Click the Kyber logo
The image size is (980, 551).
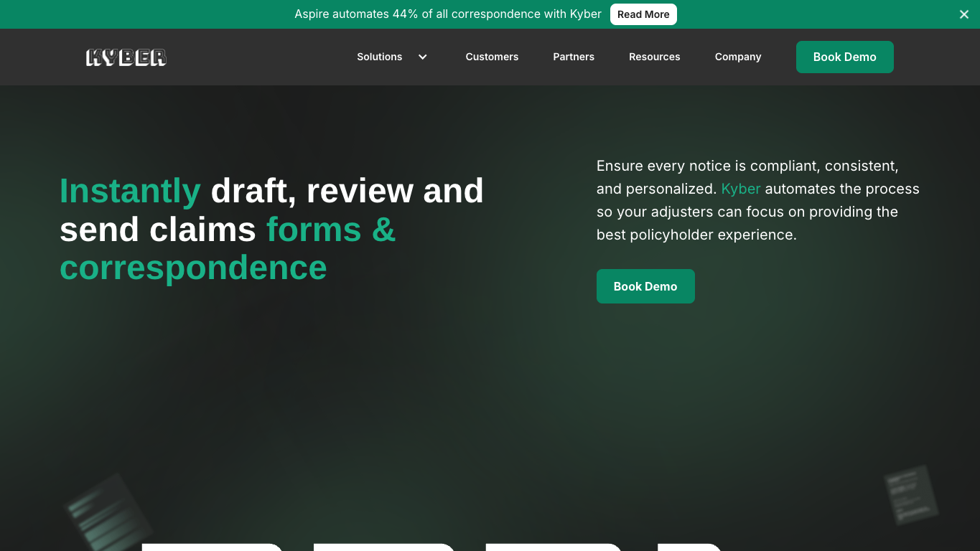click(x=126, y=57)
